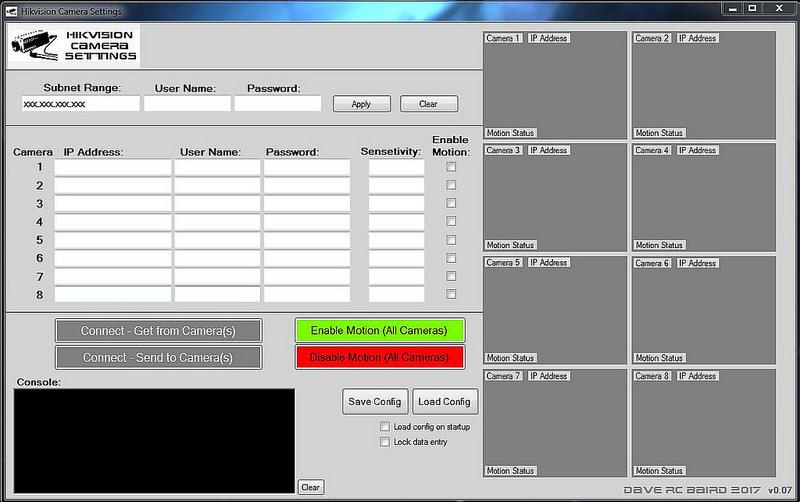The width and height of the screenshot is (800, 502).
Task: Close the Hikvision Camera Settings window
Action: pyautogui.click(x=779, y=9)
